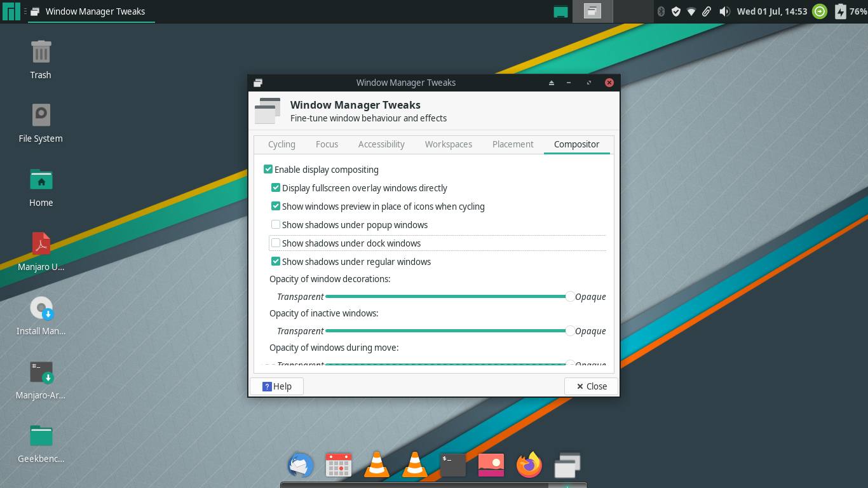Switch to the empty second workspace in the pager

pyautogui.click(x=634, y=11)
